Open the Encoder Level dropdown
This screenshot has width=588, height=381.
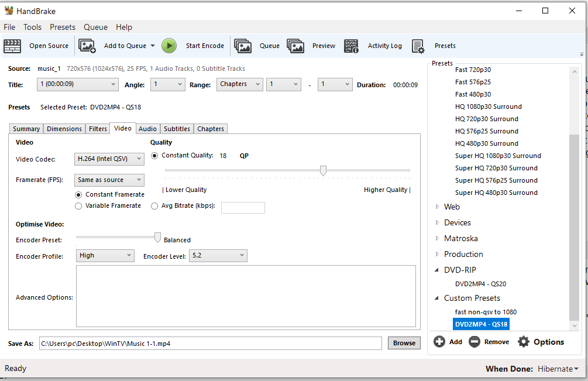point(218,256)
